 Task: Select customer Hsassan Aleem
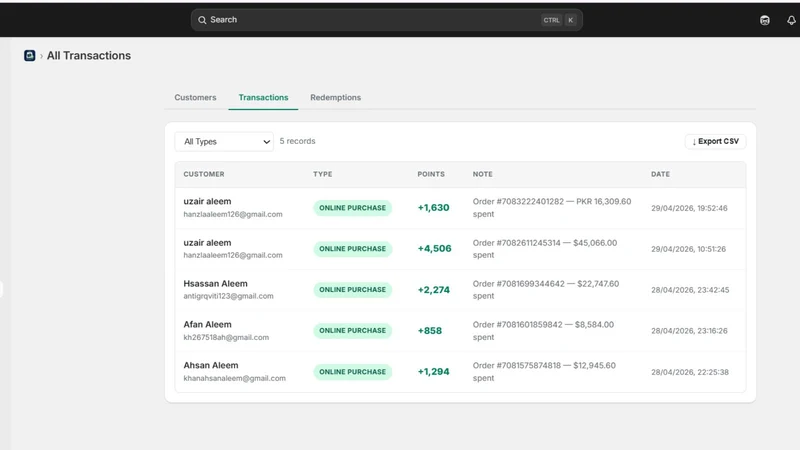(215, 284)
